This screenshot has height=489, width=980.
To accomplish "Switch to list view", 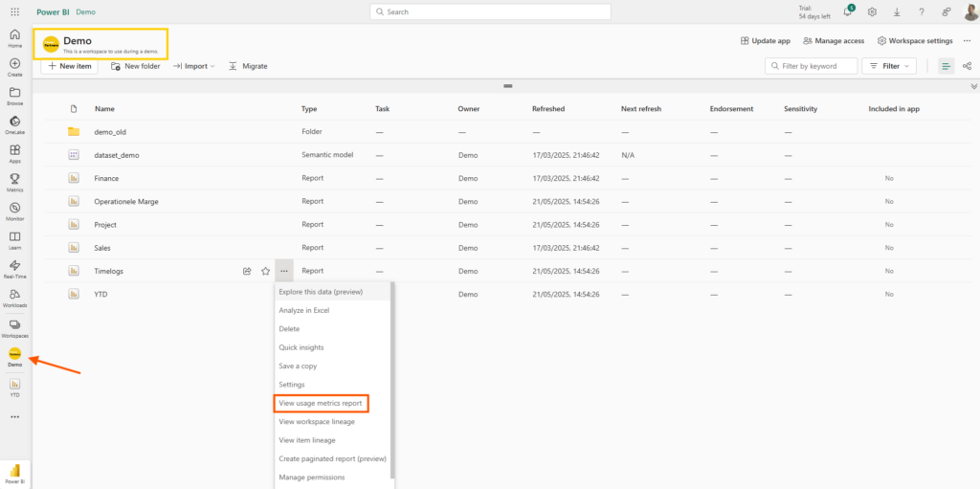I will 947,66.
